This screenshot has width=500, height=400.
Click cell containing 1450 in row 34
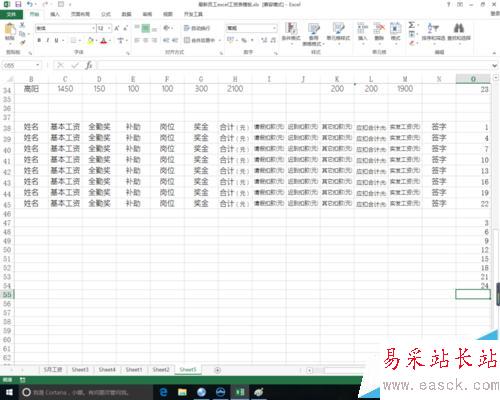(x=65, y=89)
